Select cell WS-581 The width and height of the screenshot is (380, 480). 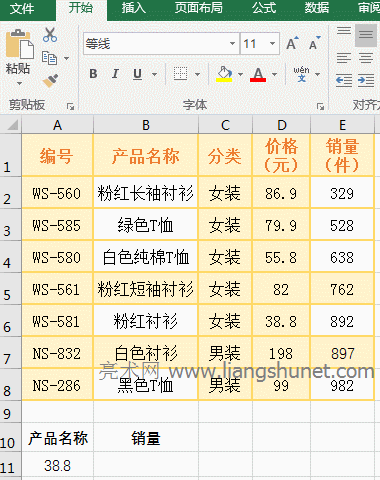(x=58, y=321)
